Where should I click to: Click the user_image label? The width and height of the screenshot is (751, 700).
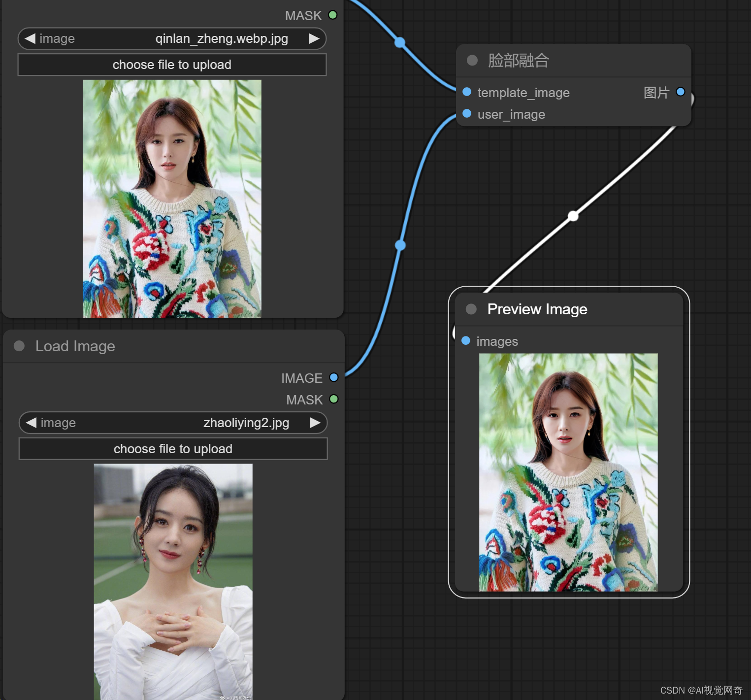(x=511, y=114)
